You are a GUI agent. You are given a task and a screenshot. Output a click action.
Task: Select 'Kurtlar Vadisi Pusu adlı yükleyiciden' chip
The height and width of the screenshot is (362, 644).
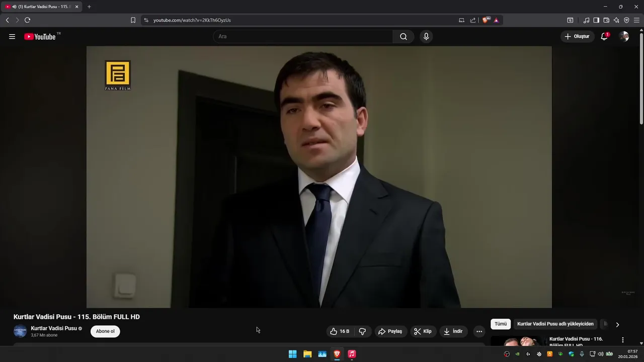[555, 324]
